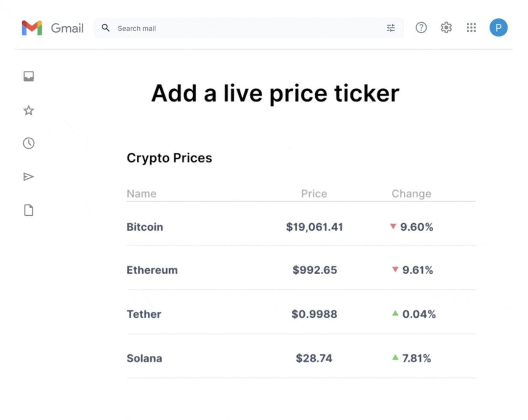Click the search magnifier icon
The height and width of the screenshot is (420, 528).
click(x=105, y=28)
